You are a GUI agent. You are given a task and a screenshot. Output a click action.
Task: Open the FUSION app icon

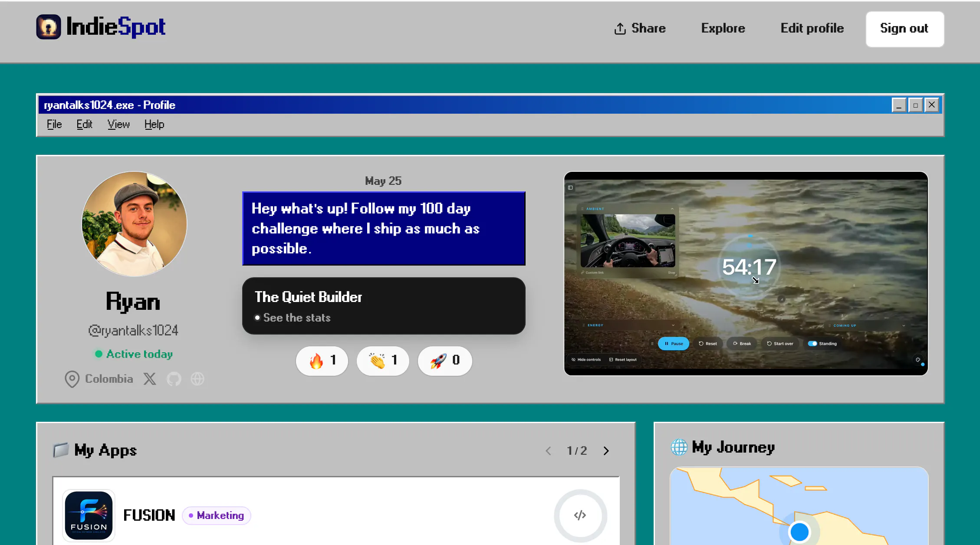89,515
